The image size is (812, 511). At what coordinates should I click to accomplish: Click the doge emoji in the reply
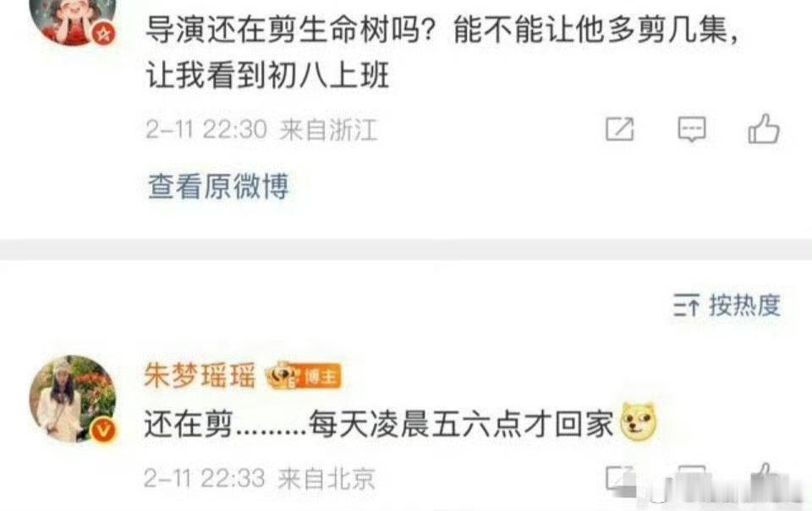(638, 422)
